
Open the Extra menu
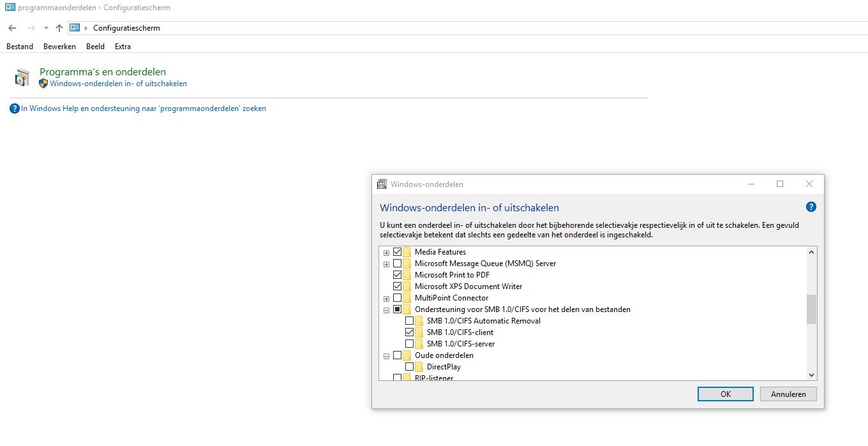click(123, 47)
